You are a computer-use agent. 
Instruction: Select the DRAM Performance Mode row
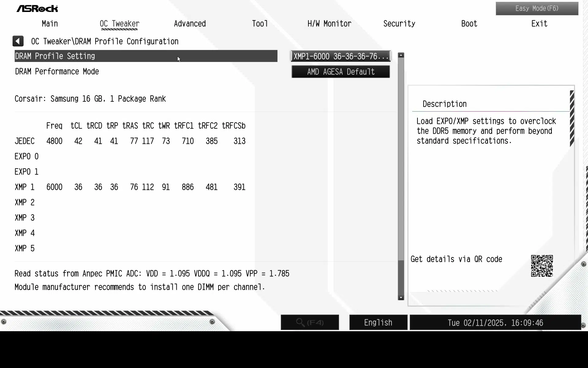pyautogui.click(x=146, y=71)
